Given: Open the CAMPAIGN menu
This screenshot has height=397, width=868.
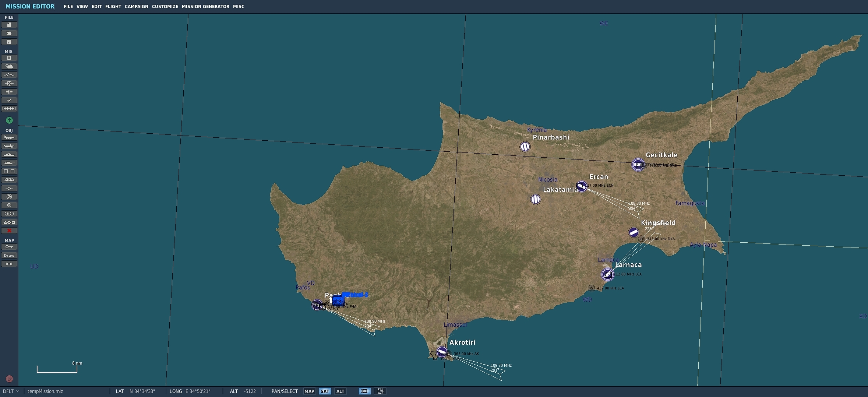Looking at the screenshot, I should click(x=136, y=7).
